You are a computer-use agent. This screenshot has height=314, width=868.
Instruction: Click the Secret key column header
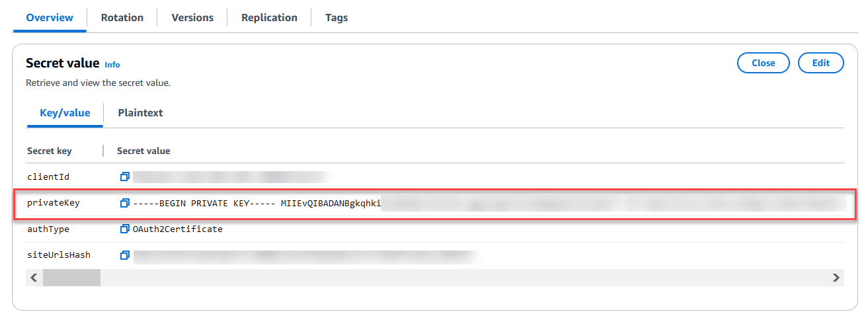(50, 151)
